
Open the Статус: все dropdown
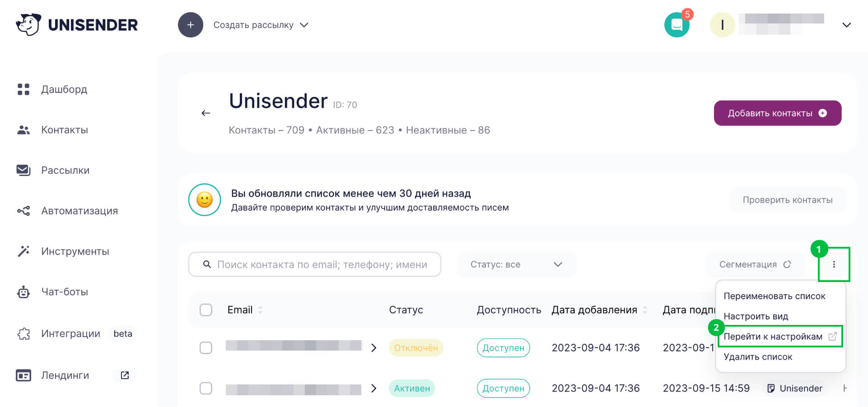516,264
